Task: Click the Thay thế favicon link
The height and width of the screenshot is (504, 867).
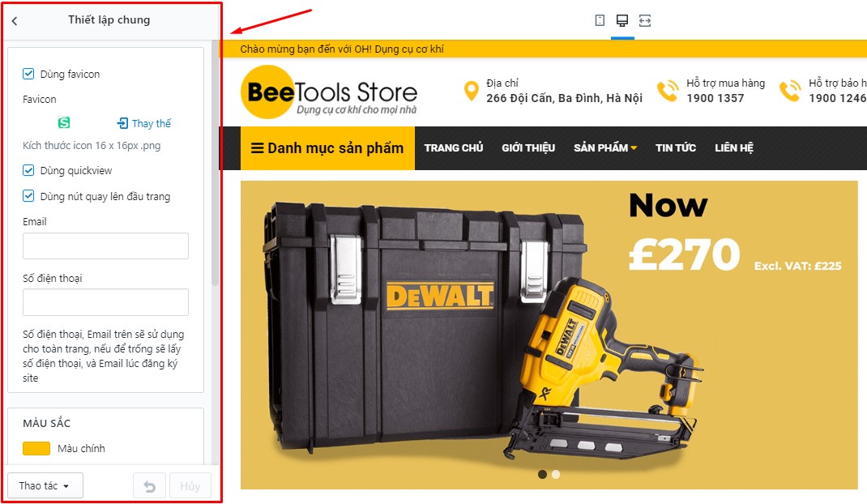Action: (143, 123)
